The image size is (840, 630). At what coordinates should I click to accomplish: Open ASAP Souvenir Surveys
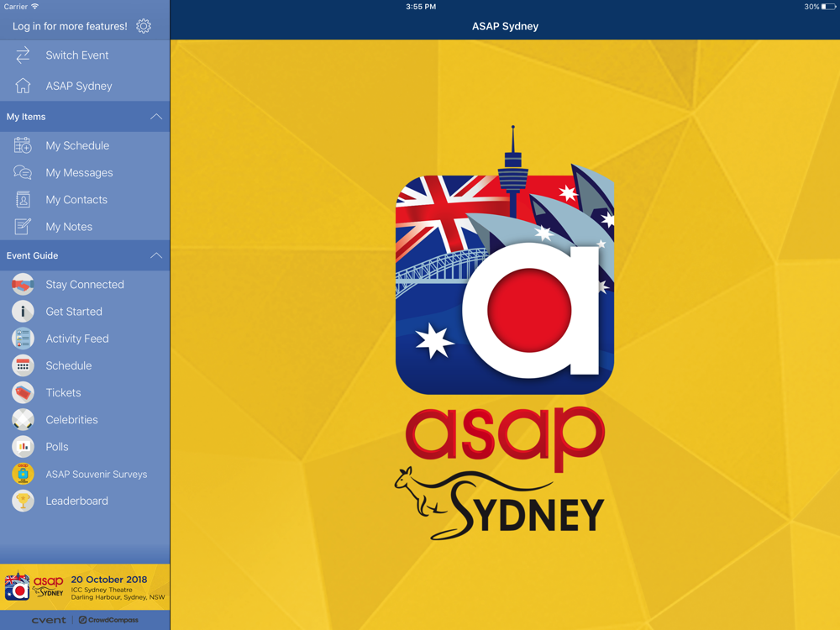point(85,474)
